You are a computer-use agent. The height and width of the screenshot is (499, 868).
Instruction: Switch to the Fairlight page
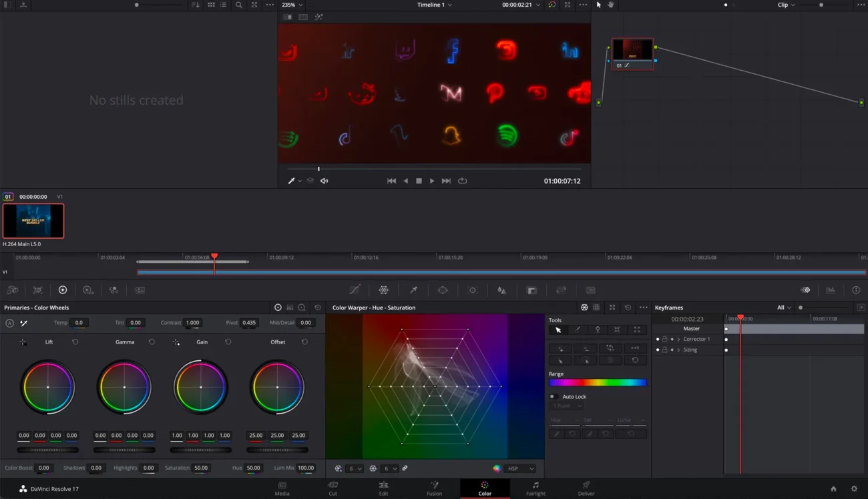click(x=535, y=488)
